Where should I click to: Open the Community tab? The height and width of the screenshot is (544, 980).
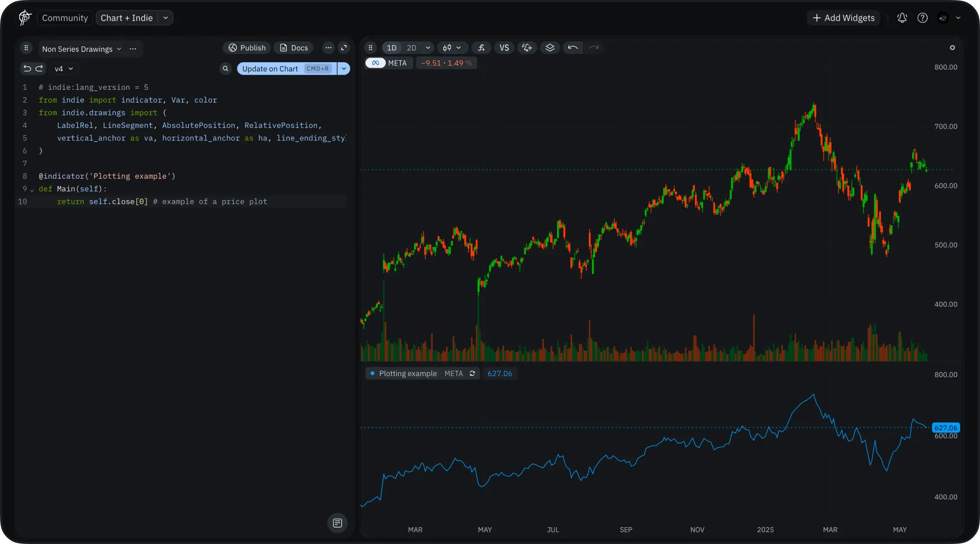(x=65, y=18)
